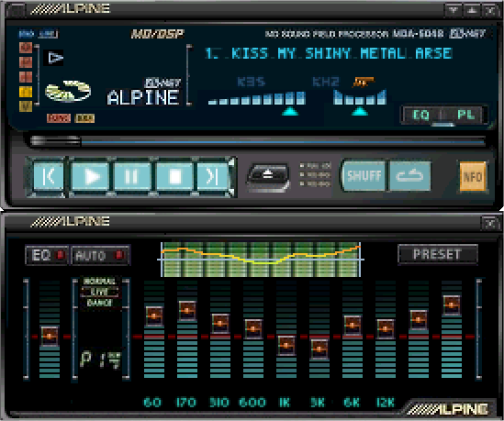Click the eject open-file icon
Viewport: 504px width, 421px height.
tap(268, 177)
